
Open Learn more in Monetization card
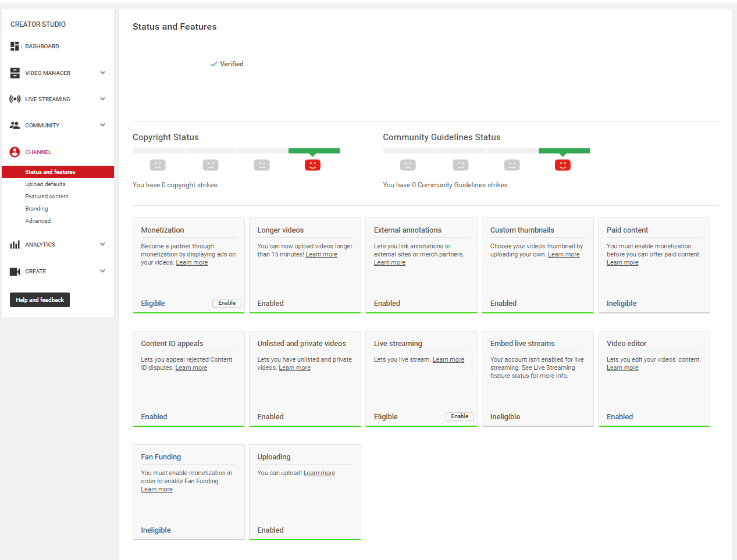192,263
